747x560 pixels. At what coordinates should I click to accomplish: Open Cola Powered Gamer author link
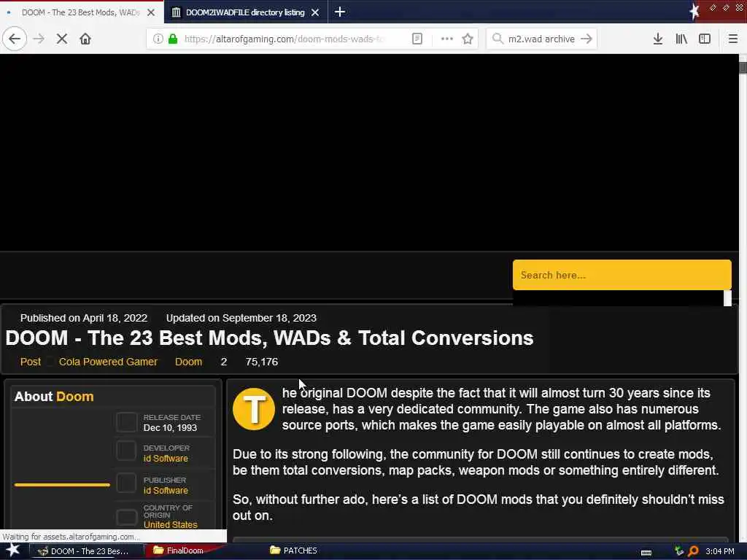coord(108,362)
